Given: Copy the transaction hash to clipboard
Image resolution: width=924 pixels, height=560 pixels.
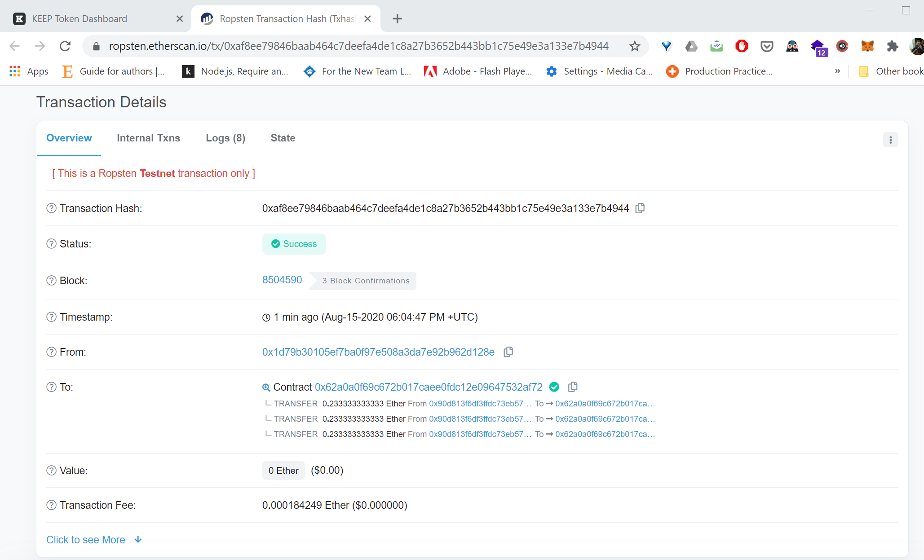Looking at the screenshot, I should [x=640, y=208].
